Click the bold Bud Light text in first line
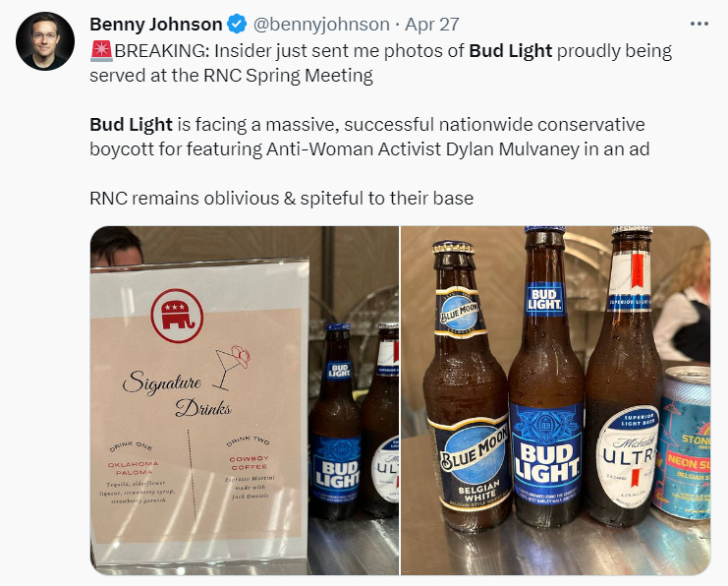 [510, 51]
